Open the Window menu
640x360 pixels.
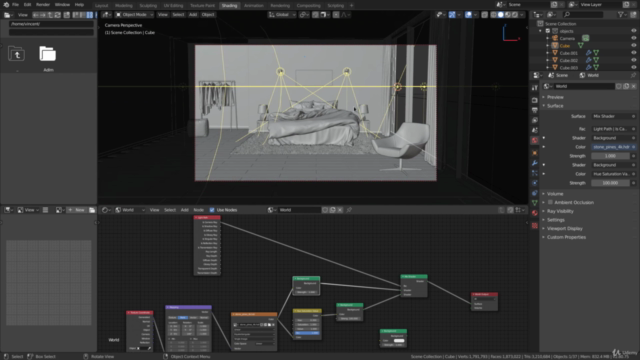click(x=62, y=4)
